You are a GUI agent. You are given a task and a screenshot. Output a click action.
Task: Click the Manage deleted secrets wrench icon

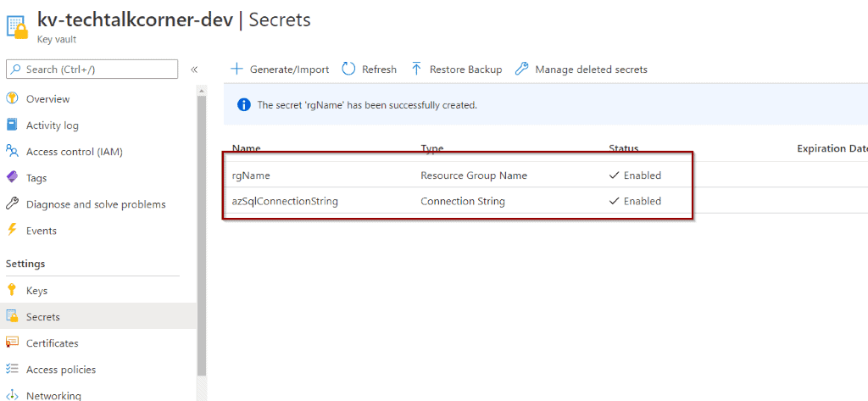tap(521, 70)
